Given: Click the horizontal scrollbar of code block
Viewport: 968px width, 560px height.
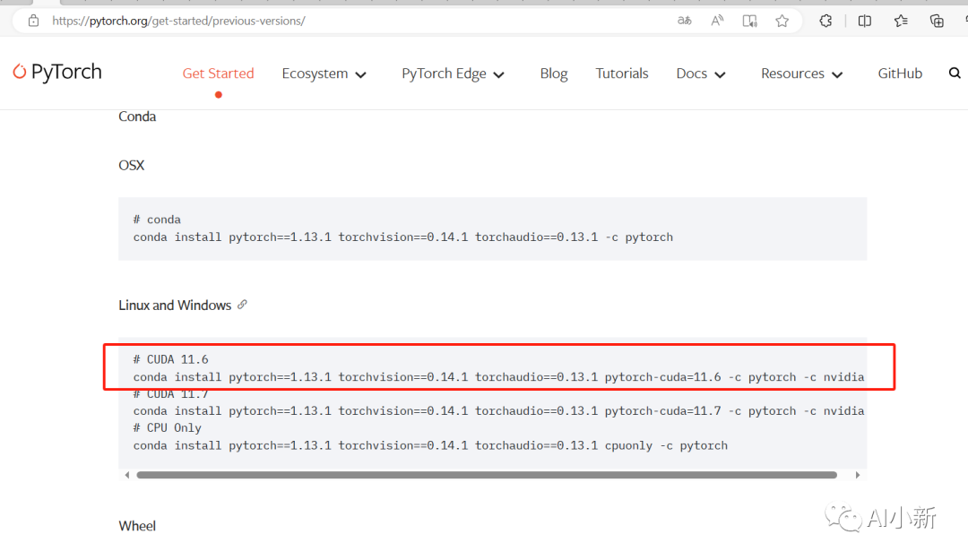Looking at the screenshot, I should [487, 475].
